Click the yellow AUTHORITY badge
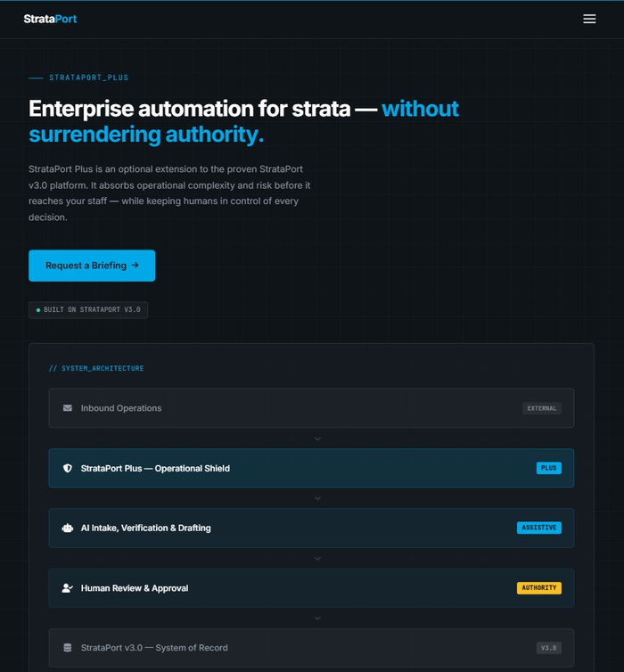Image resolution: width=624 pixels, height=672 pixels. 539,588
